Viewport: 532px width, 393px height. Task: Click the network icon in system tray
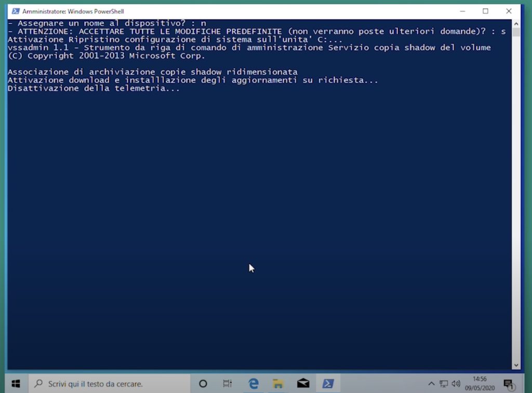tap(444, 384)
